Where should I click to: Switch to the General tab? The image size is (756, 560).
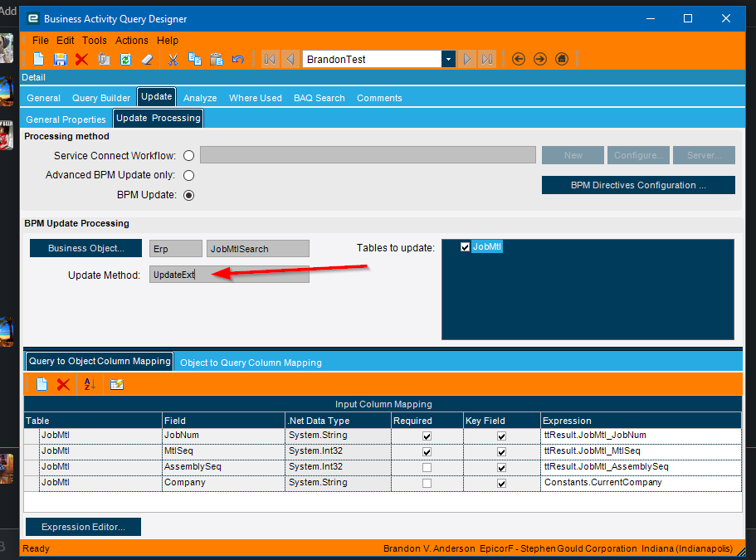pos(44,98)
